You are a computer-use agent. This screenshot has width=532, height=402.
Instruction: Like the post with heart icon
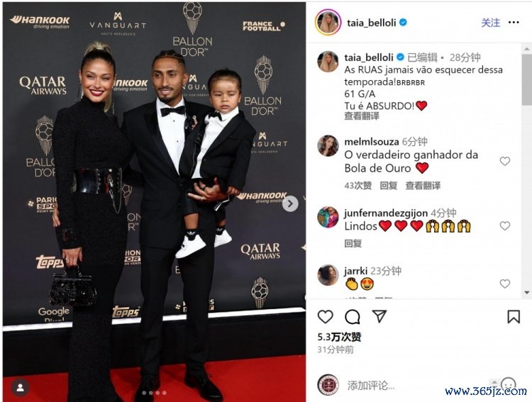coord(325,316)
